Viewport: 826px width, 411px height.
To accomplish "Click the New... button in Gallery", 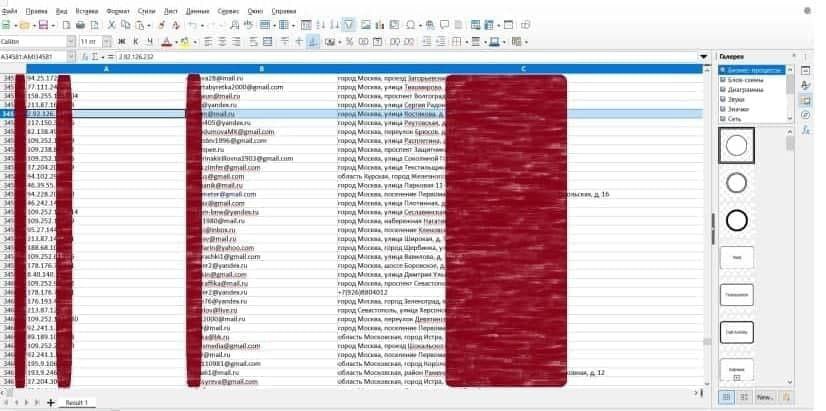I will 764,397.
